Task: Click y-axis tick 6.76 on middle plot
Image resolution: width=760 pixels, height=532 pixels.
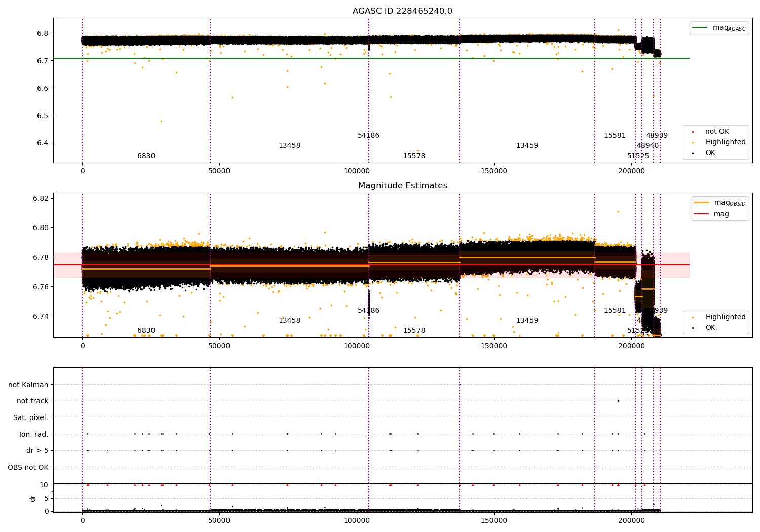Action: 41,287
